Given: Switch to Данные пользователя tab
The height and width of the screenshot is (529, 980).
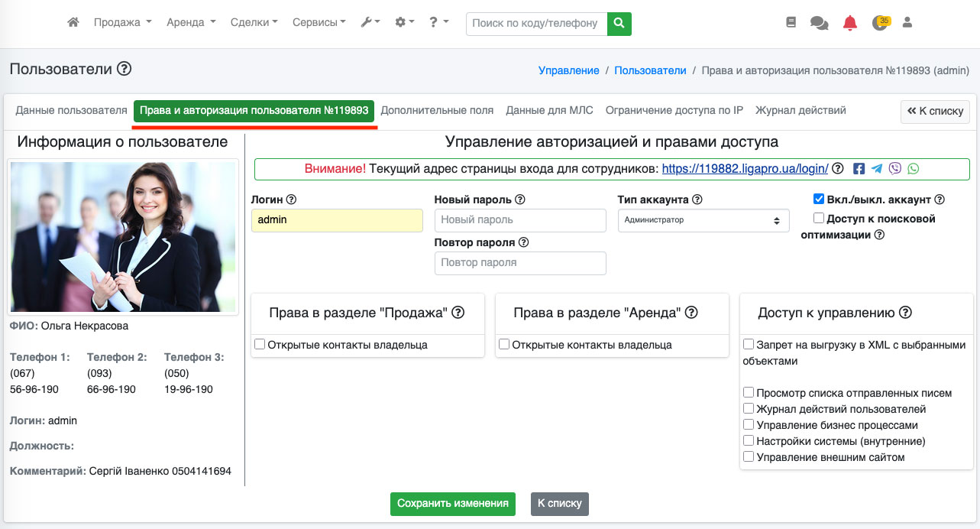Looking at the screenshot, I should pos(71,110).
